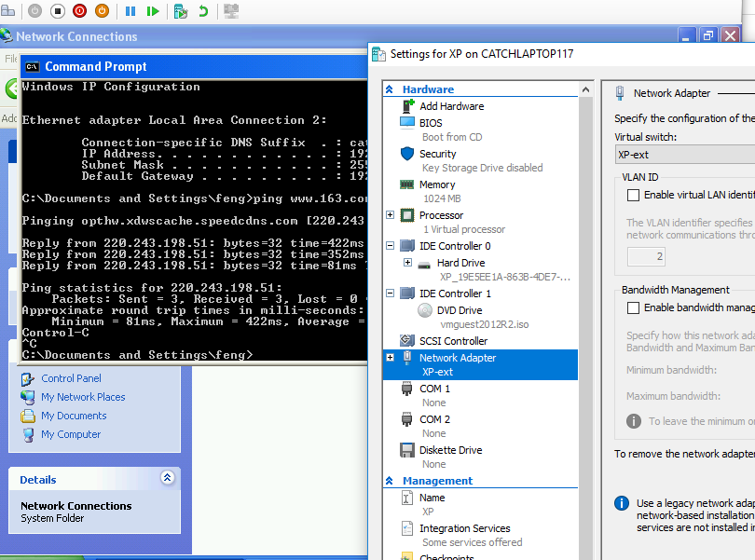The width and height of the screenshot is (755, 560).
Task: Collapse the Details panel chevron
Action: point(168,478)
